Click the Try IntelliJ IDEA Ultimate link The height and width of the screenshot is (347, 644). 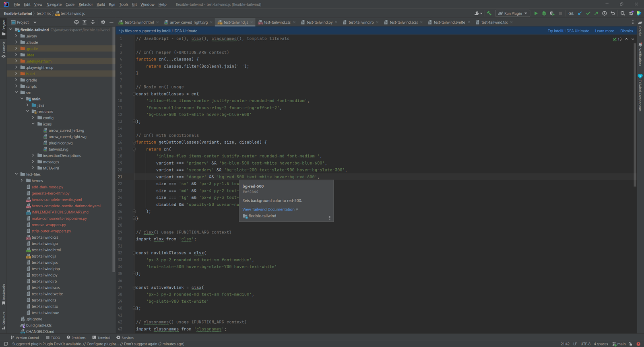568,31
